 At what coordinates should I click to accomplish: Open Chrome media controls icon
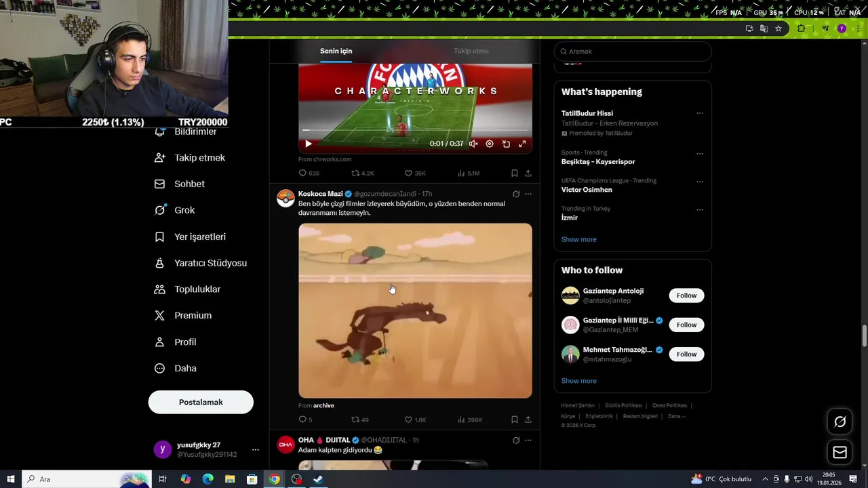[825, 28]
